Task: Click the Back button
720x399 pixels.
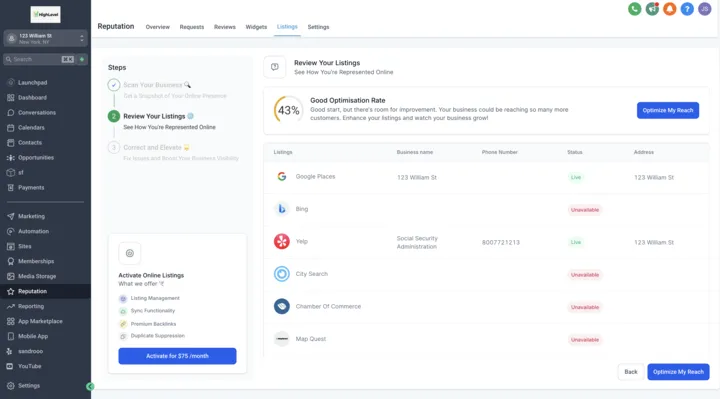Action: coord(630,372)
